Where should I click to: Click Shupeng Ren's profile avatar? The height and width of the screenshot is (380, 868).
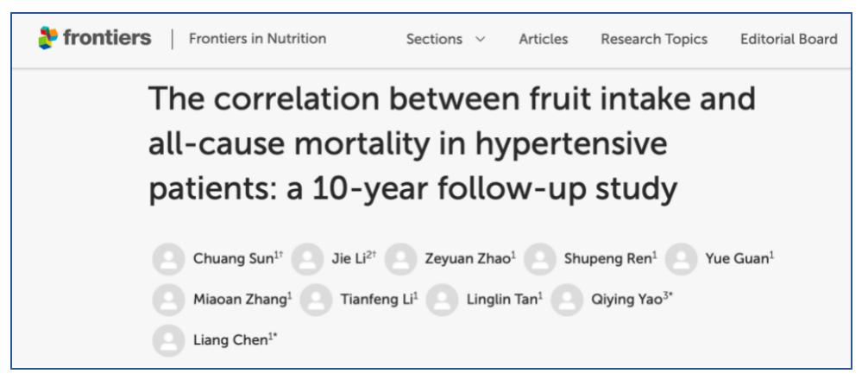click(x=540, y=259)
